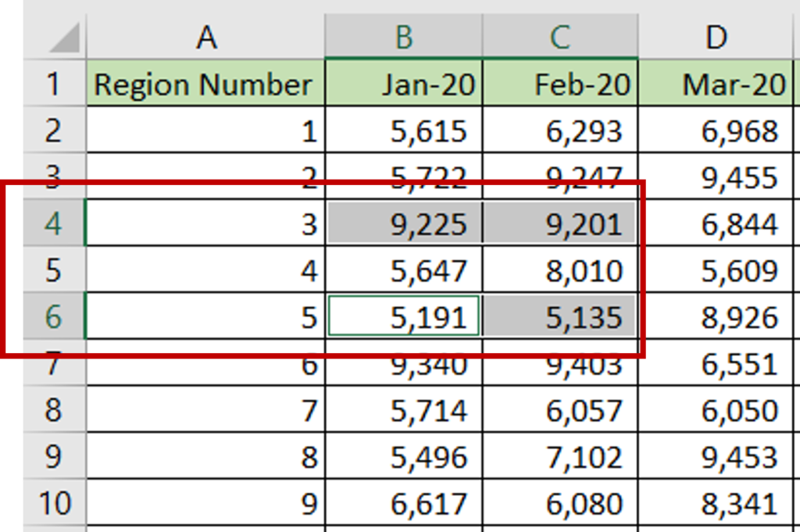Select the cell containing 9,453
Image resolution: width=800 pixels, height=532 pixels.
[716, 457]
